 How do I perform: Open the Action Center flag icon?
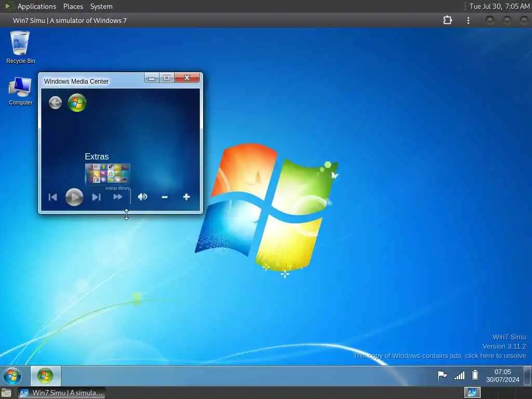coord(442,375)
